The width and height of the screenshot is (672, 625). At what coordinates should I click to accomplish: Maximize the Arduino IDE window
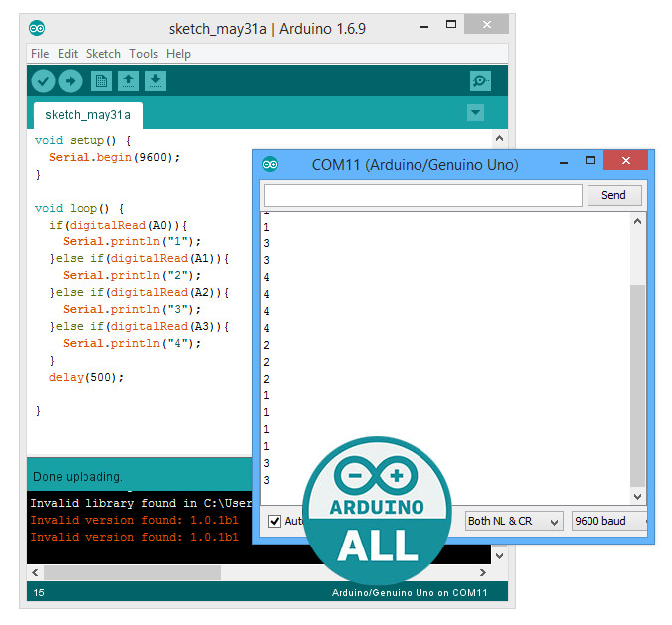pyautogui.click(x=451, y=25)
